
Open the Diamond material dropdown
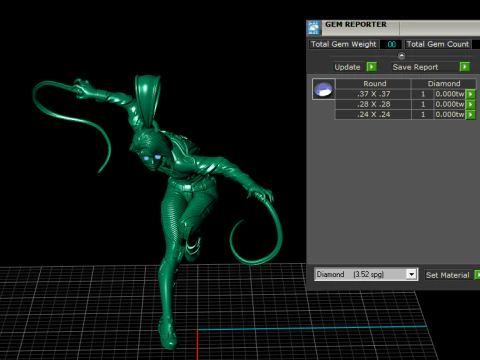(411, 274)
